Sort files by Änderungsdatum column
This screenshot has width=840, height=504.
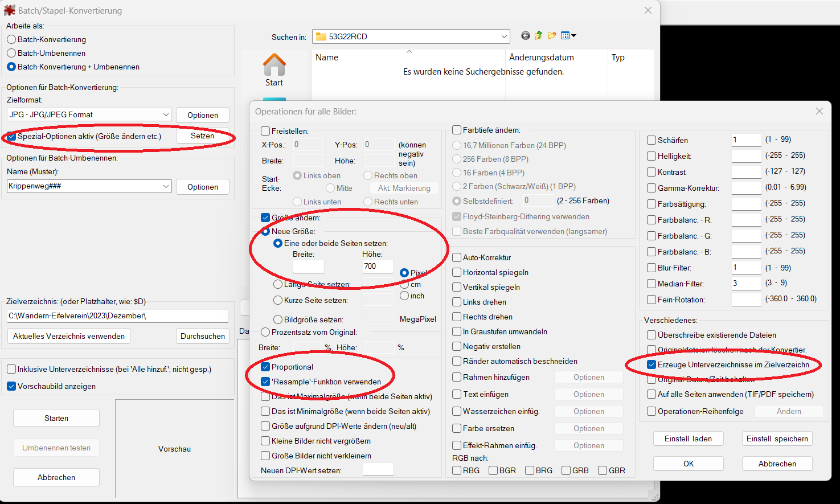(x=541, y=58)
